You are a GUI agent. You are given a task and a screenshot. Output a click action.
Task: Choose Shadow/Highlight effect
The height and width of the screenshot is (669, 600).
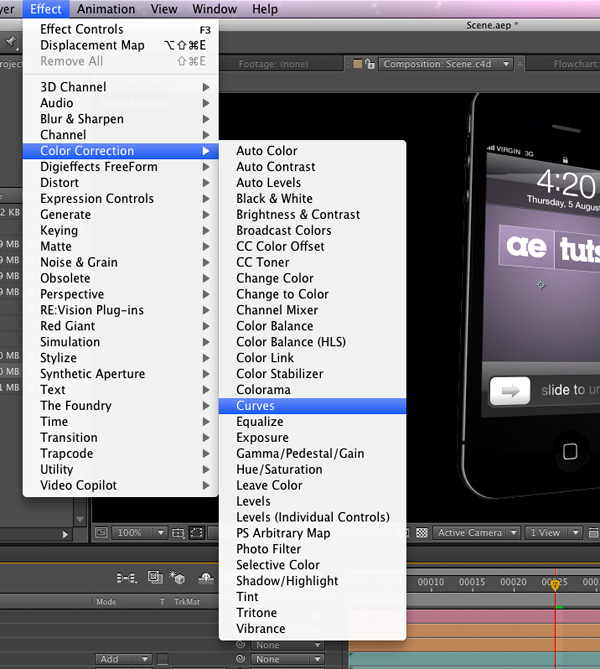point(312,581)
